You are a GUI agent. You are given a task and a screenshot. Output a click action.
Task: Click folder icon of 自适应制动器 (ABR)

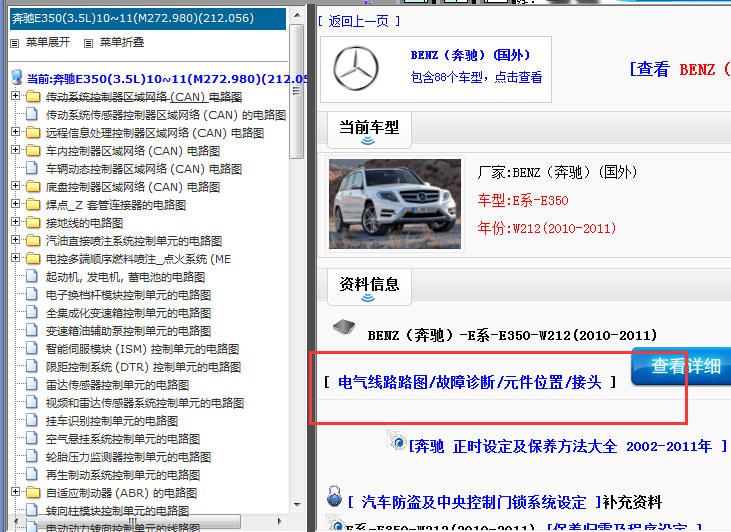[33, 492]
